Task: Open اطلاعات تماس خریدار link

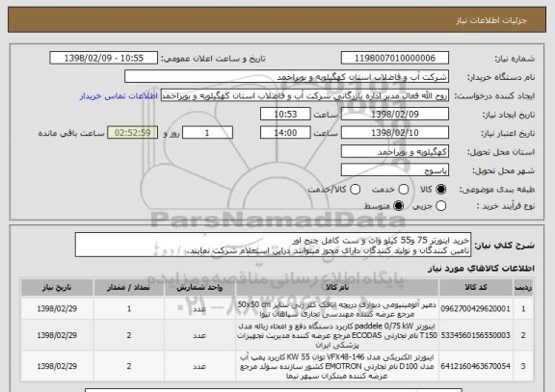Action: (119, 96)
